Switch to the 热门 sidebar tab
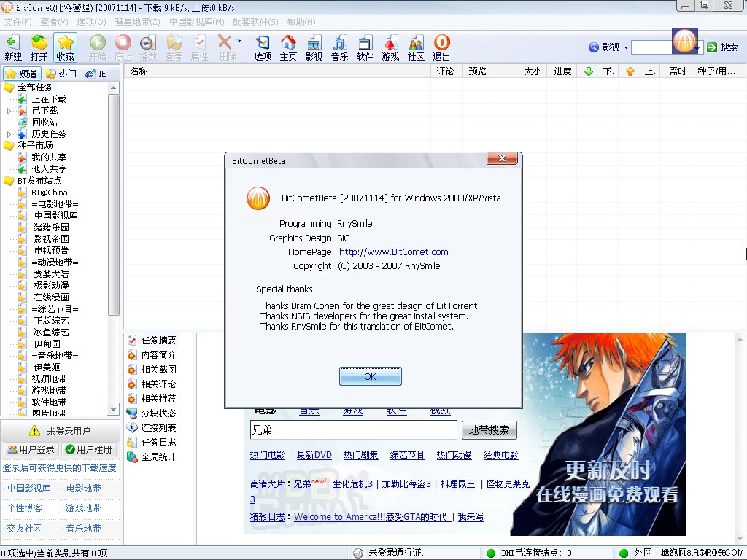 [x=61, y=74]
